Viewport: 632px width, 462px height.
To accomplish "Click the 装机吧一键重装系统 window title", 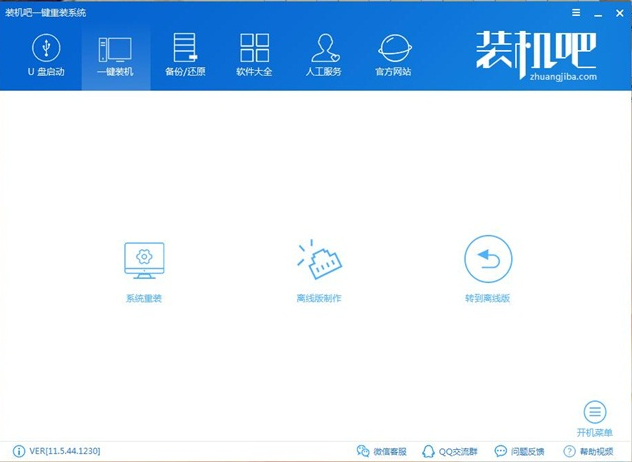I will pyautogui.click(x=46, y=13).
